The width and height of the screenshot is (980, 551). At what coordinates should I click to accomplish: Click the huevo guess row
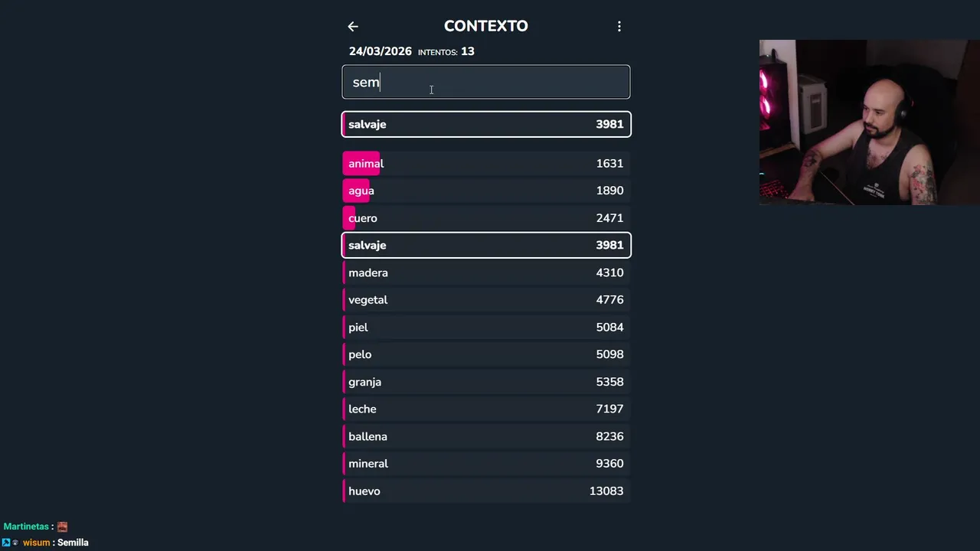[486, 491]
